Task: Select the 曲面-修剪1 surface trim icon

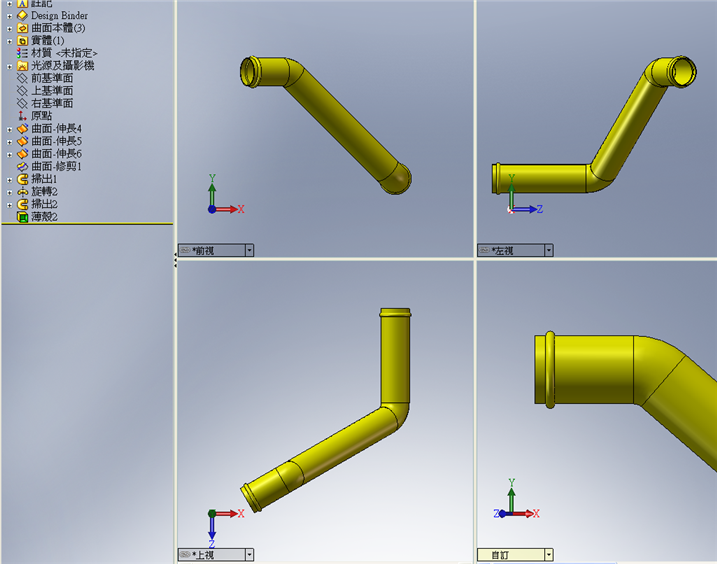Action: point(22,166)
